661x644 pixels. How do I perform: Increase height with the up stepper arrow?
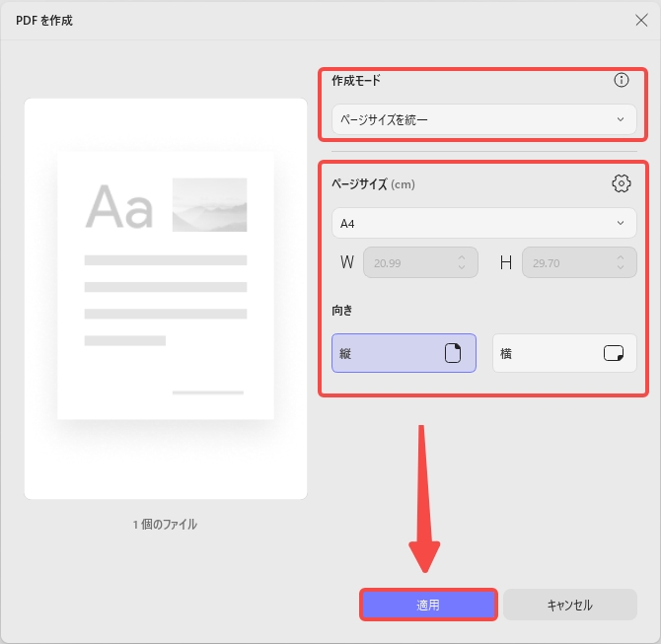pos(621,257)
